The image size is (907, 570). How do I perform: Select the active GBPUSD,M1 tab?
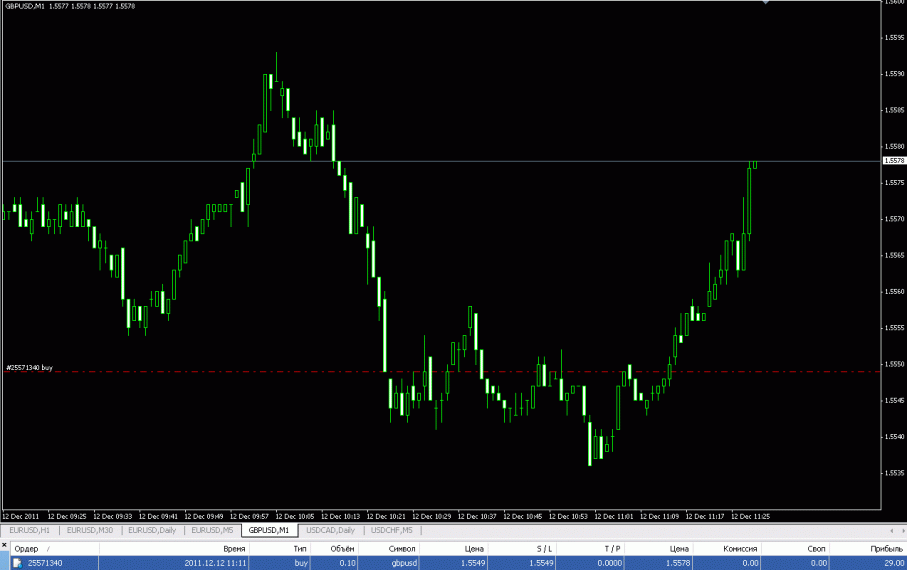[x=270, y=530]
